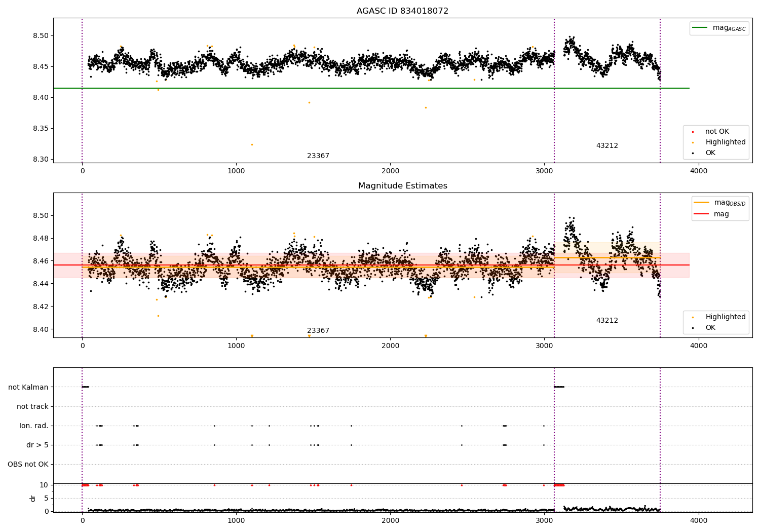The height and width of the screenshot is (532, 760).
Task: Click the 'dr' y-axis label
Action: point(33,499)
